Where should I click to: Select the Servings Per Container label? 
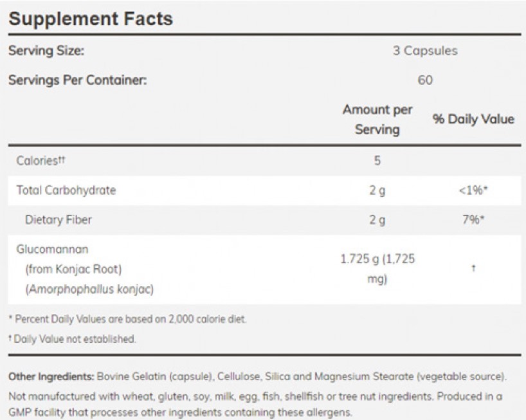[77, 80]
